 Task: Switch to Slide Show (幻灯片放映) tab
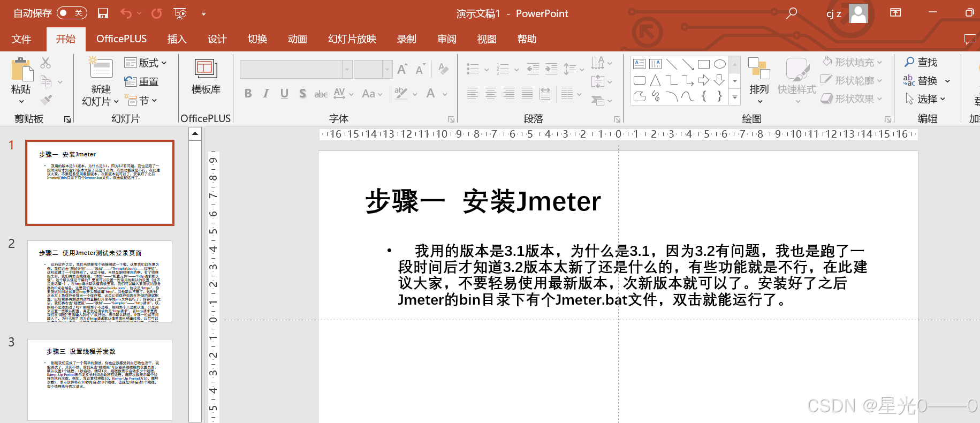(x=352, y=39)
